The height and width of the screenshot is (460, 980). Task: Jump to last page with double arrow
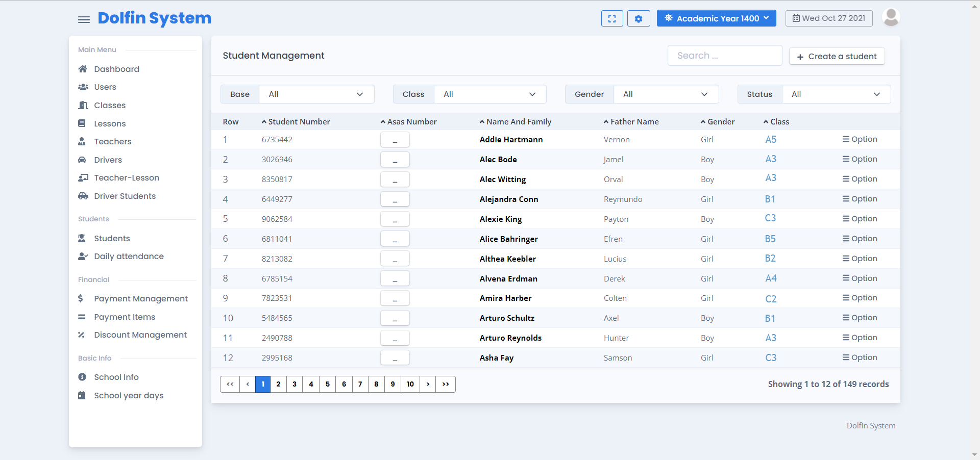(446, 384)
